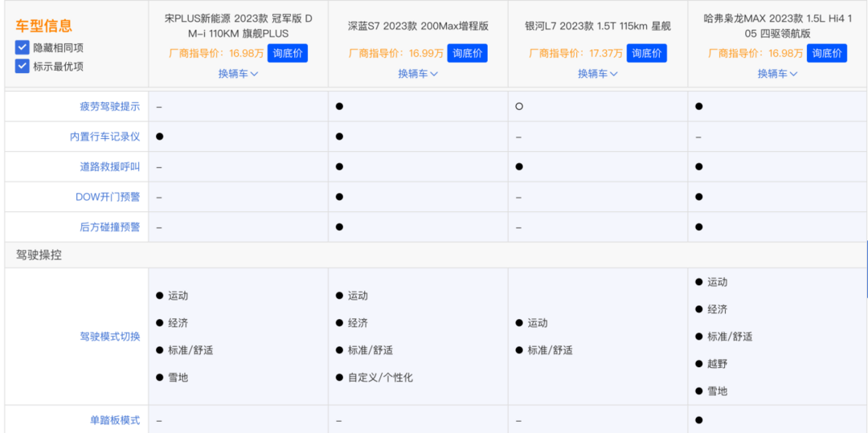The height and width of the screenshot is (433, 868).
Task: Click the 车型信息 heading
Action: click(x=43, y=26)
